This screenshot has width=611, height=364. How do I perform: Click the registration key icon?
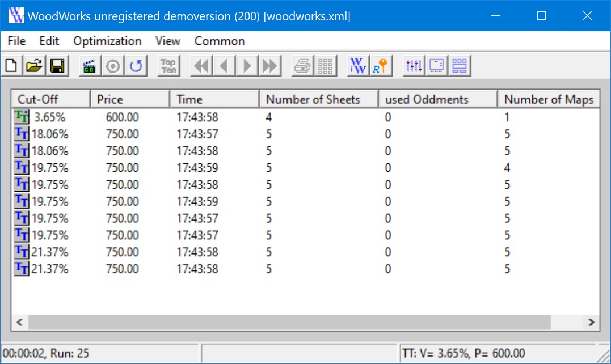point(380,66)
